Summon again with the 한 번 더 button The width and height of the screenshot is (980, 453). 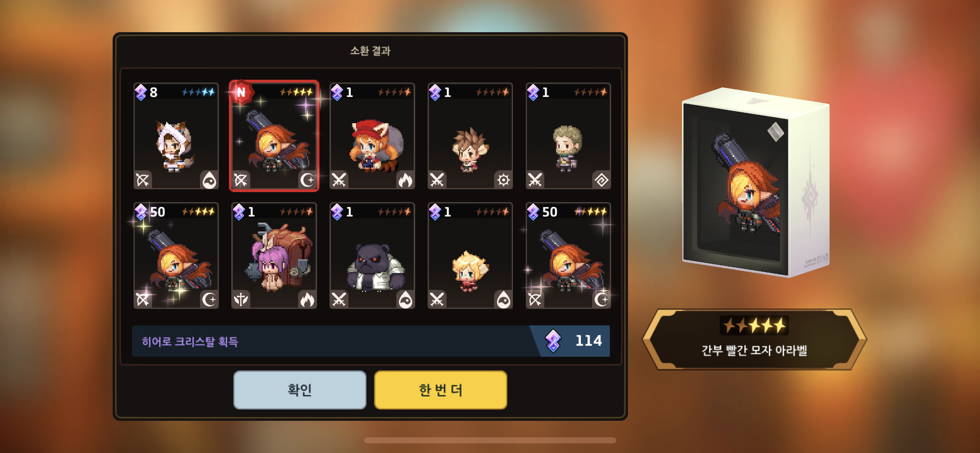441,390
